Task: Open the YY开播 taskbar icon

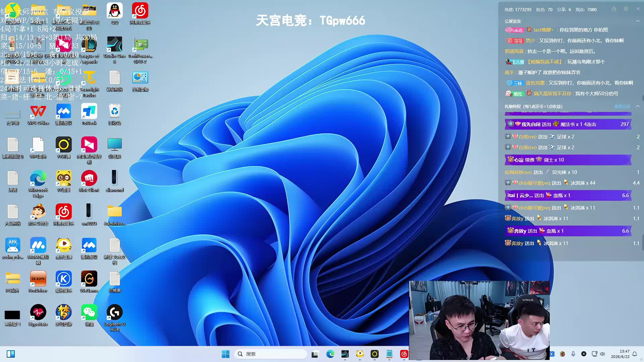Action: pos(375,354)
